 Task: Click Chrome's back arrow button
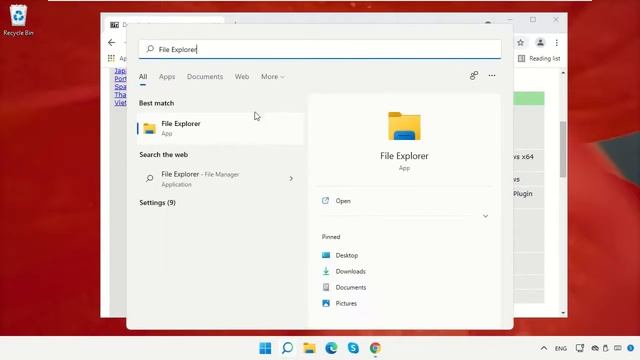click(x=112, y=42)
